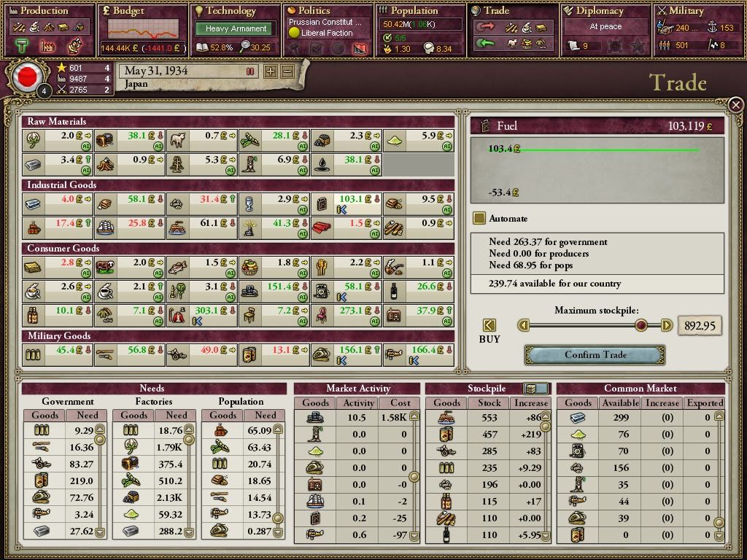This screenshot has width=747, height=560.
Task: Sort Market Activity by Cost column
Action: tap(398, 402)
